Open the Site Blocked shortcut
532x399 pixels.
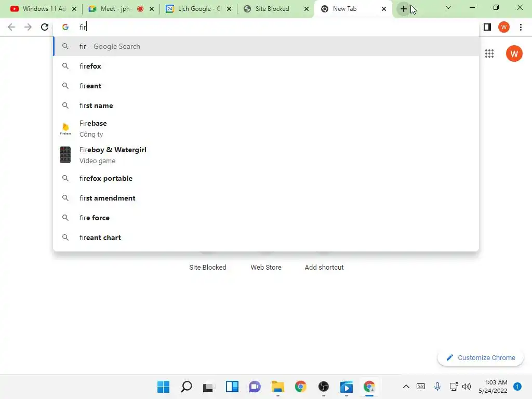208,268
